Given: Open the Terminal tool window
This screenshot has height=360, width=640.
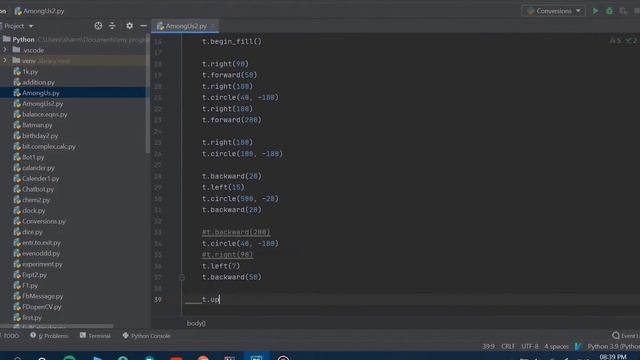Looking at the screenshot, I should tap(95, 336).
